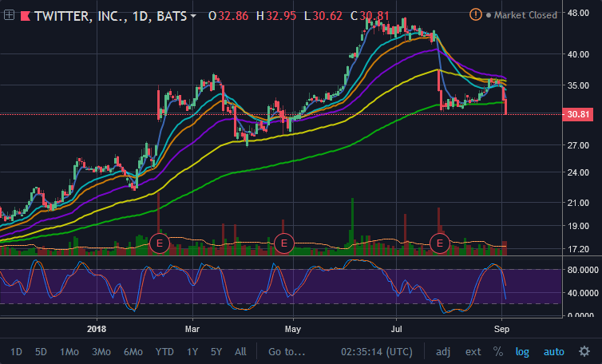Expand the symbol title dropdown arrow

coord(193,16)
